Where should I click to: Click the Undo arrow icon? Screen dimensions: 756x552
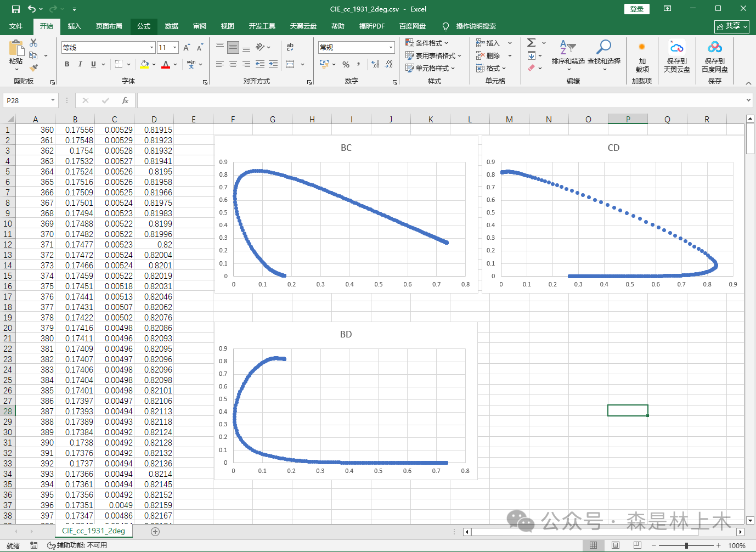coord(31,9)
